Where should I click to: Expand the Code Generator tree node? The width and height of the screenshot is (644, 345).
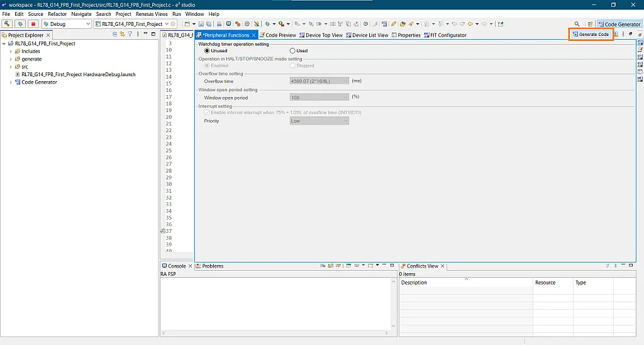pyautogui.click(x=11, y=82)
